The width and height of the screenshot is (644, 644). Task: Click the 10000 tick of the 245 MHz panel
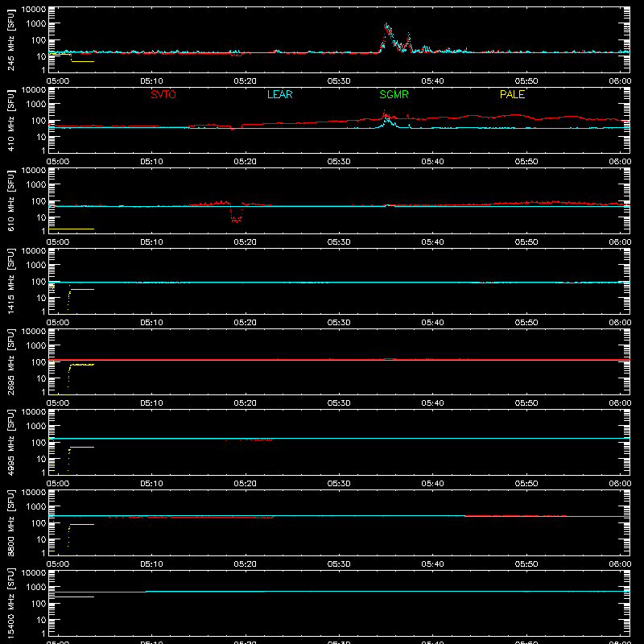34,10
